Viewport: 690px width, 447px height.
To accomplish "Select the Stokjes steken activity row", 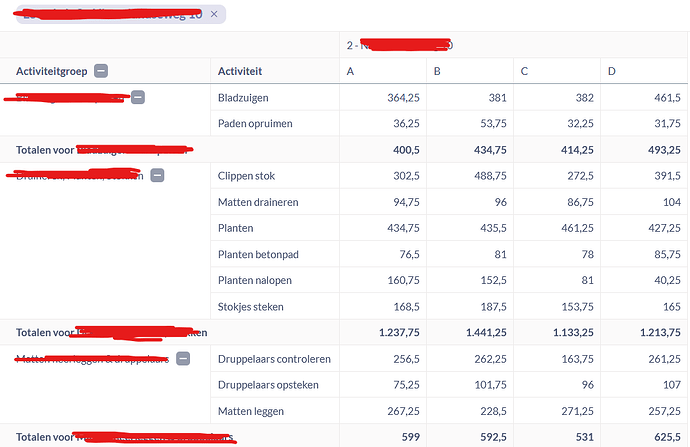I will [x=250, y=306].
